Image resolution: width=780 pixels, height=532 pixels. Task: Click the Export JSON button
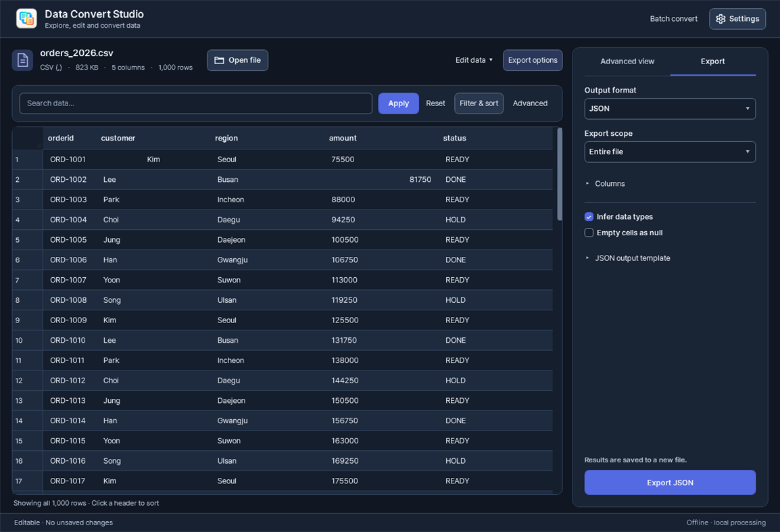[x=670, y=483]
